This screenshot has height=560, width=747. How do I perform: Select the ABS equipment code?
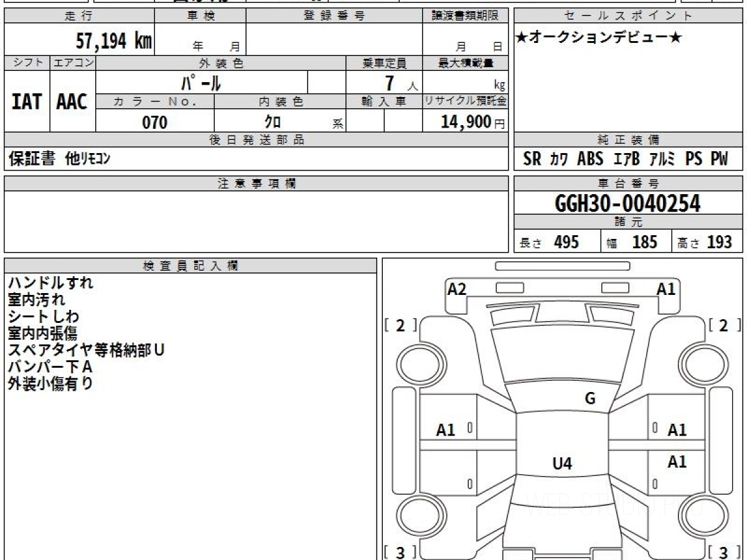point(590,159)
